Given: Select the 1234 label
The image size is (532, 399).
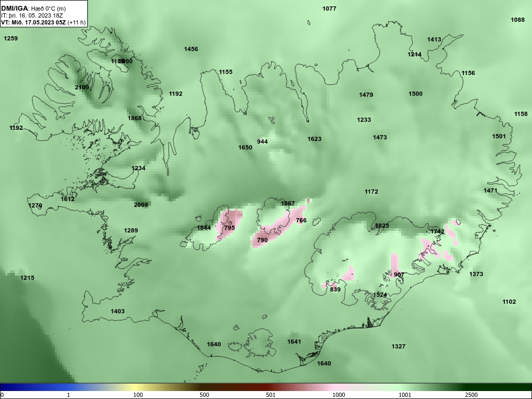Looking at the screenshot, I should coord(138,168).
